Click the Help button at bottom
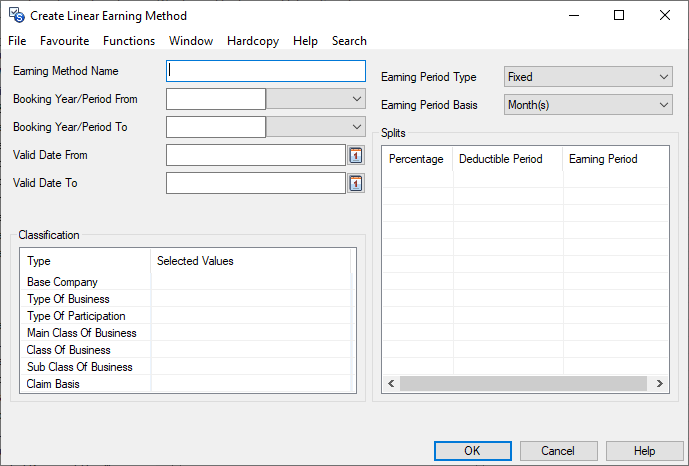Image resolution: width=689 pixels, height=466 pixels. [x=645, y=451]
